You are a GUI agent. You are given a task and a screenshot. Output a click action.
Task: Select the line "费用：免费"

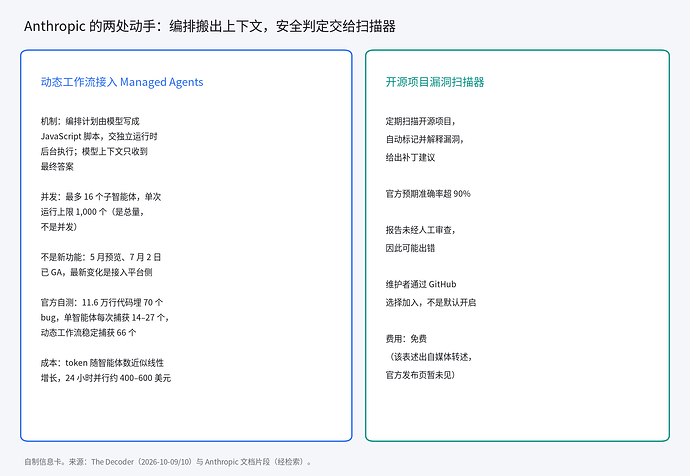(x=406, y=339)
